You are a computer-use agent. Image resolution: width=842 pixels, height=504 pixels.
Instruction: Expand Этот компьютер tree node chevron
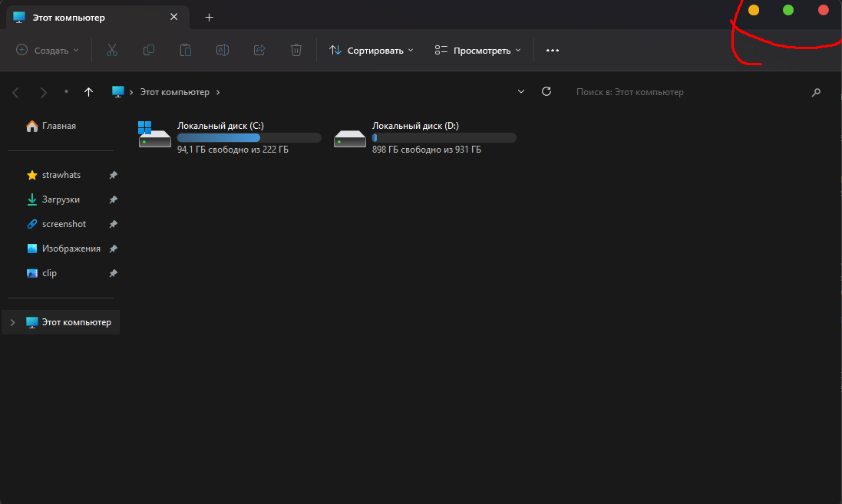click(12, 322)
